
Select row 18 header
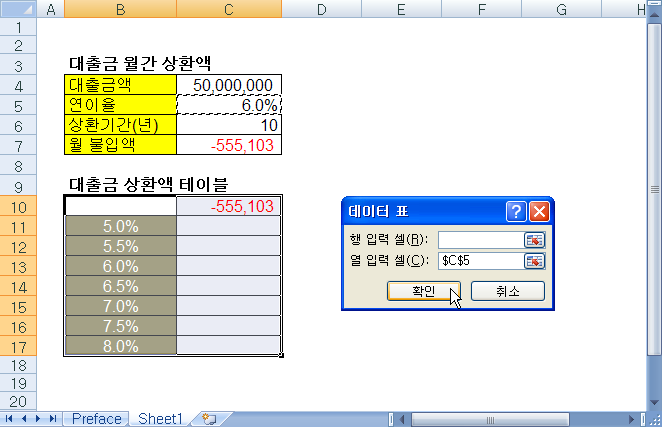(18, 365)
